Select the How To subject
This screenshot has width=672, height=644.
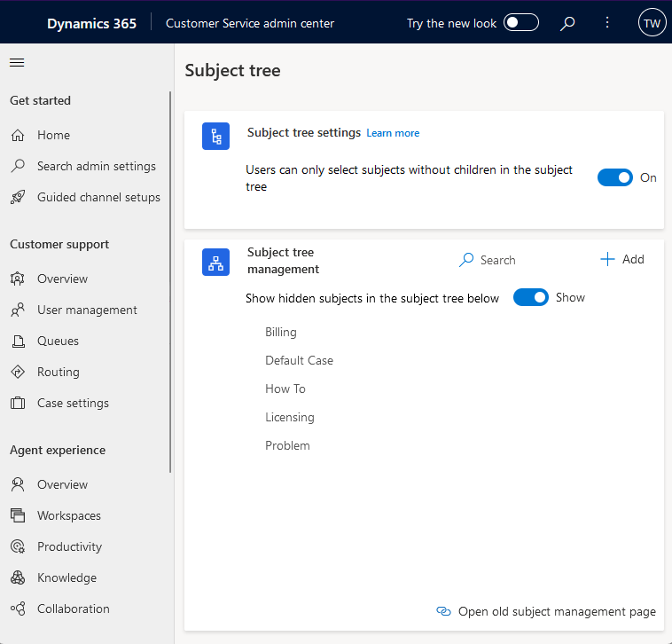click(285, 389)
